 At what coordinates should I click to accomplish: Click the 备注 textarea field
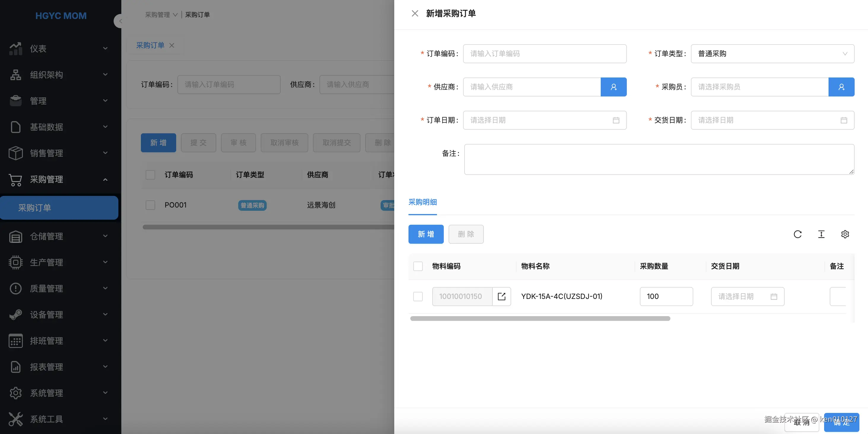point(659,159)
